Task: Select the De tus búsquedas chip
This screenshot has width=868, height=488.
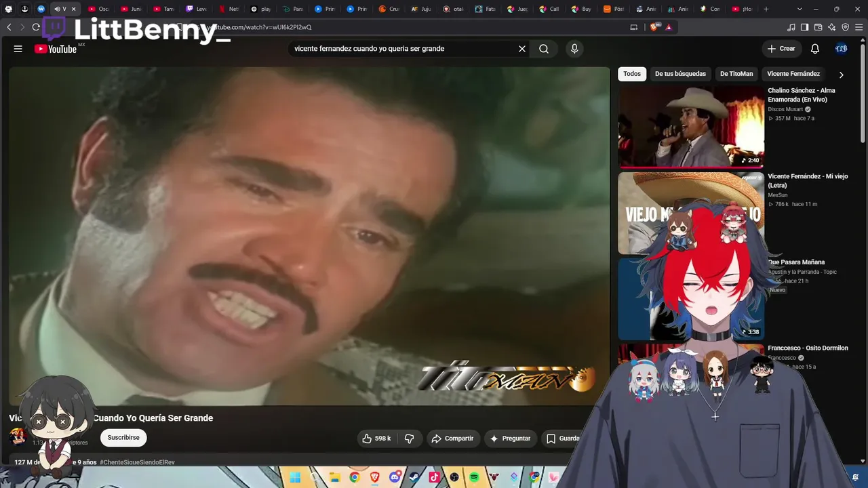Action: [680, 74]
